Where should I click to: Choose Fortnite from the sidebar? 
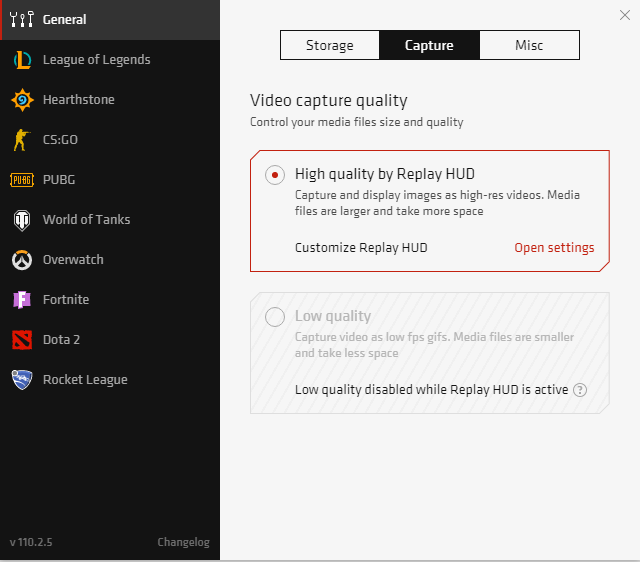[110, 300]
